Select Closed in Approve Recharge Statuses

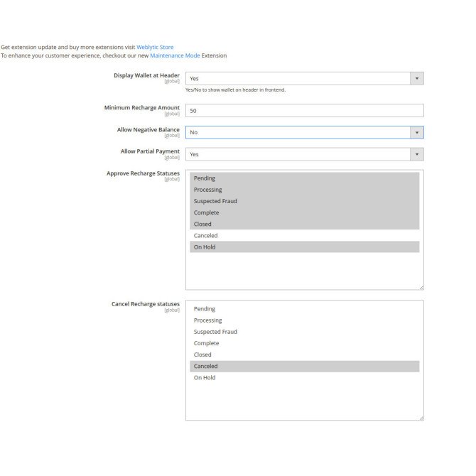pyautogui.click(x=305, y=224)
